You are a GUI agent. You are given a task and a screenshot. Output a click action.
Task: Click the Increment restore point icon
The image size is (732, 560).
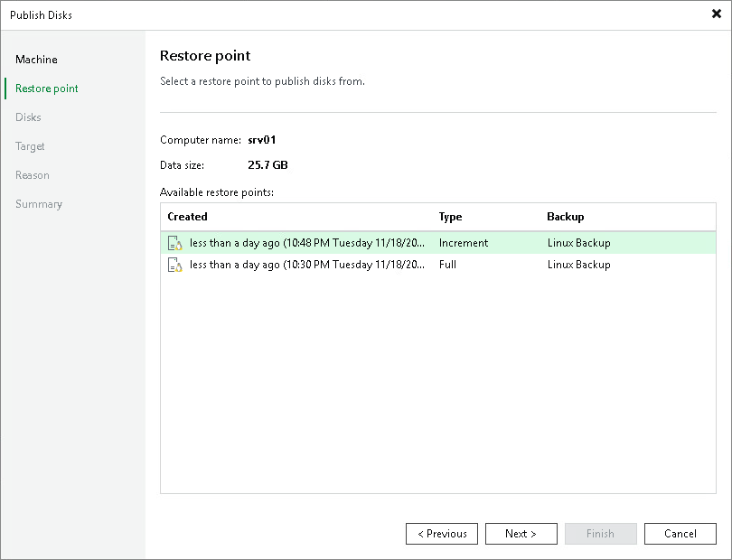point(175,242)
